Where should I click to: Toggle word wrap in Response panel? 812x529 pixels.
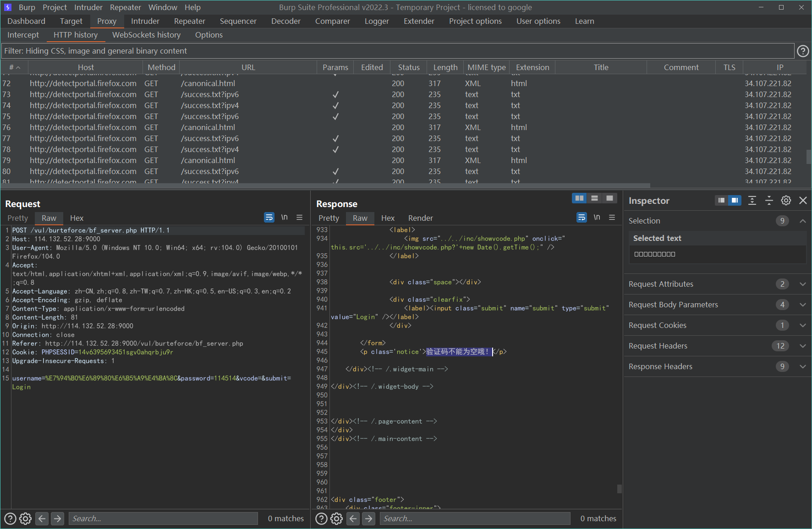point(582,218)
